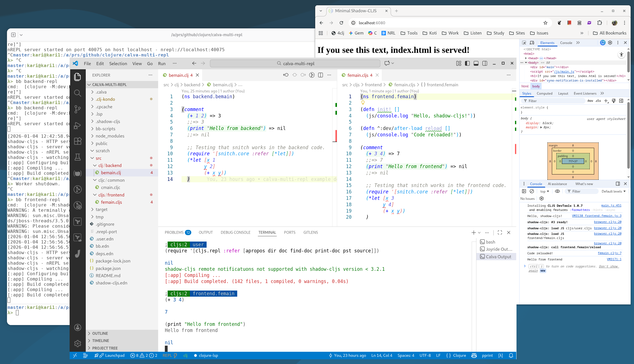Toggle the device toolbar in DevTools

(532, 43)
